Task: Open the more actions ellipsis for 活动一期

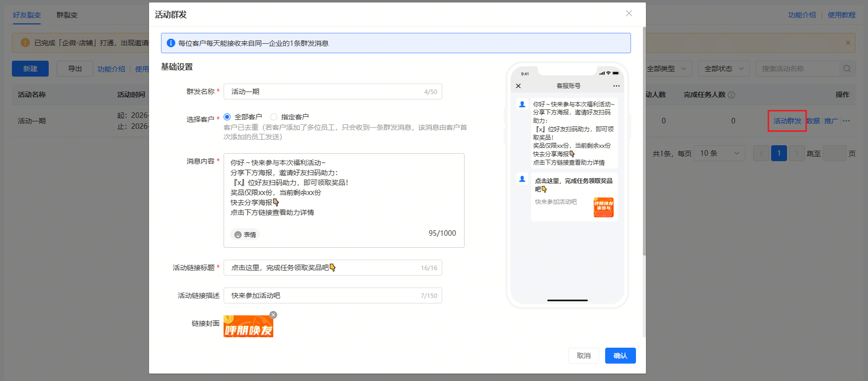Action: (x=847, y=121)
